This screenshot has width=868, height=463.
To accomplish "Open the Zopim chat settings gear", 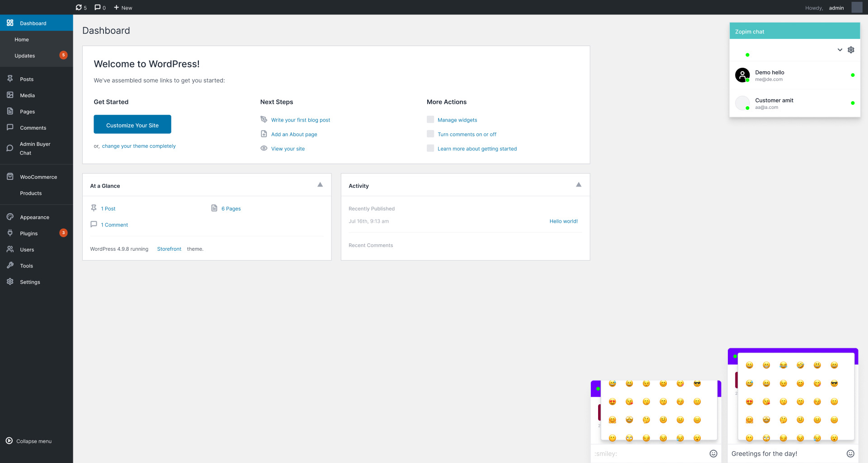I will pyautogui.click(x=851, y=50).
